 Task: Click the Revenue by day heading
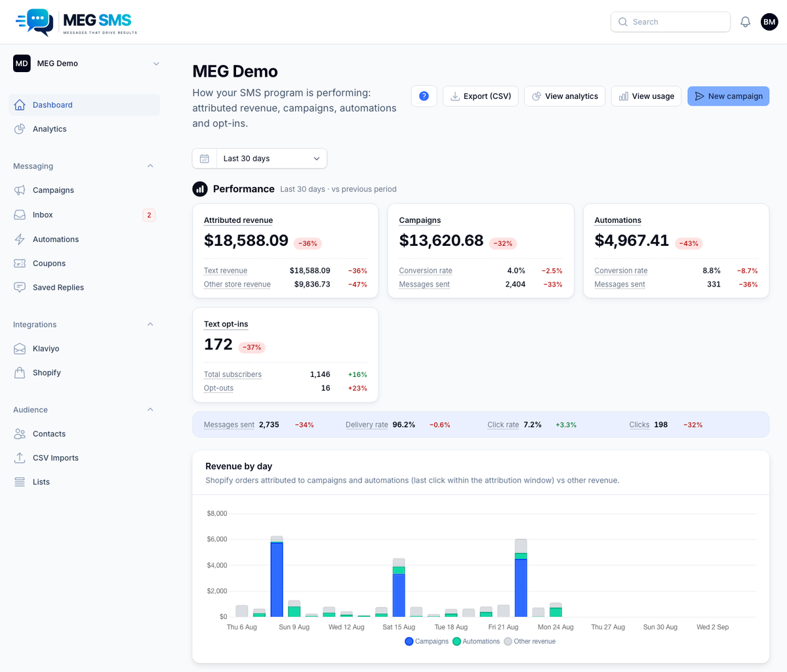click(239, 466)
